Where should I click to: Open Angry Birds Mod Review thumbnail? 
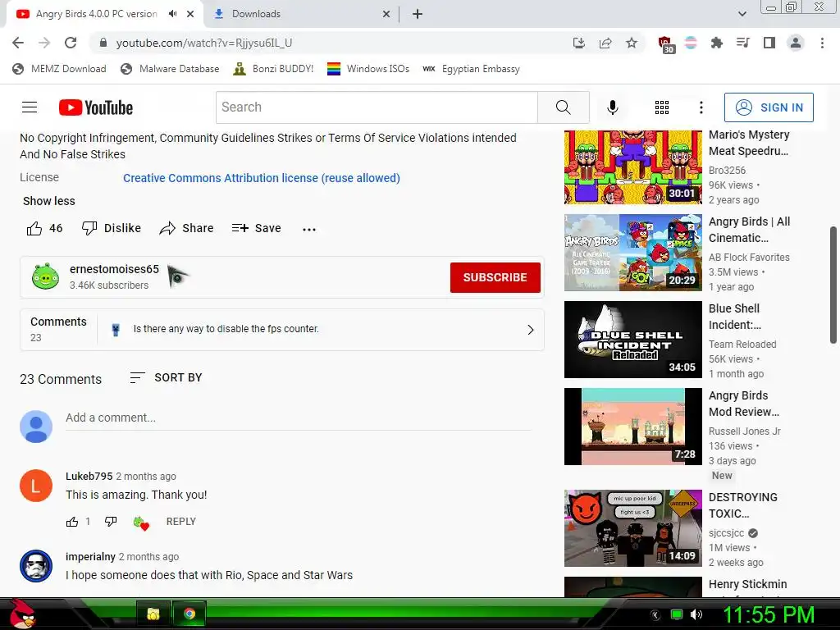(632, 427)
